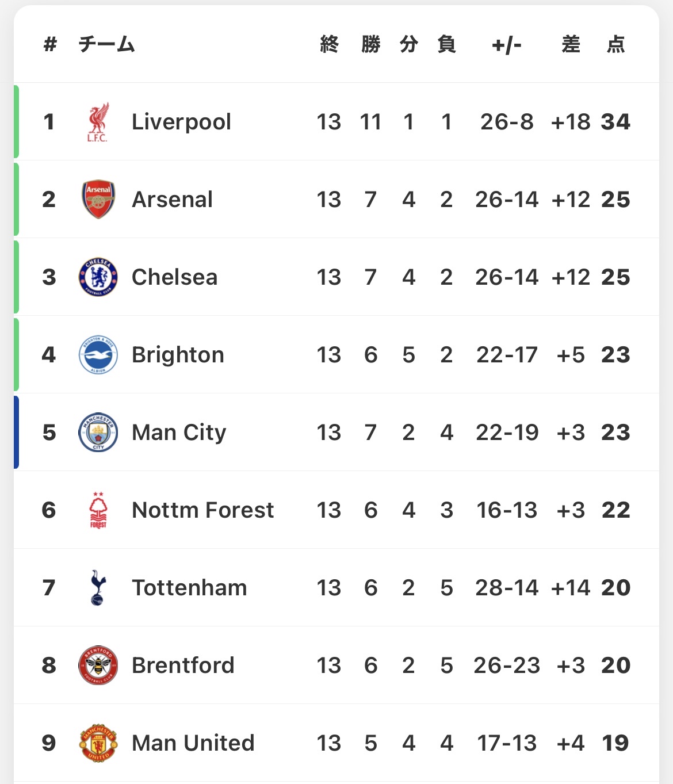Click the +/- goals column header
The image size is (673, 784).
pyautogui.click(x=507, y=44)
